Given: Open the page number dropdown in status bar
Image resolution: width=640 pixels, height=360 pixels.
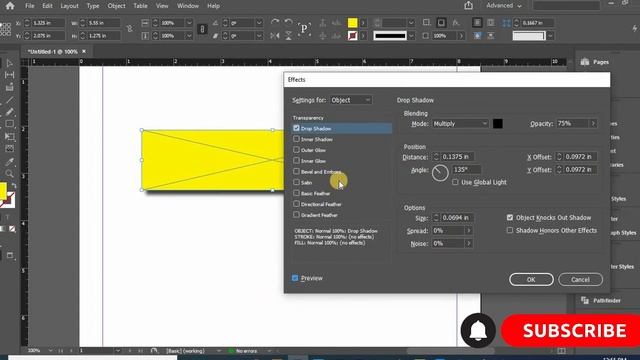Looking at the screenshot, I should pos(118,351).
